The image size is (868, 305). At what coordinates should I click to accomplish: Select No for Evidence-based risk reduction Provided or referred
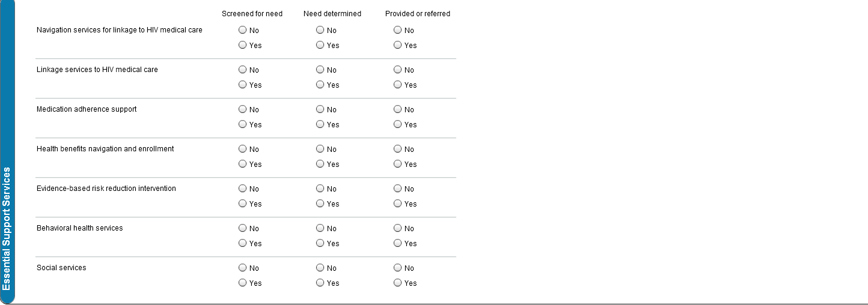[x=398, y=189]
